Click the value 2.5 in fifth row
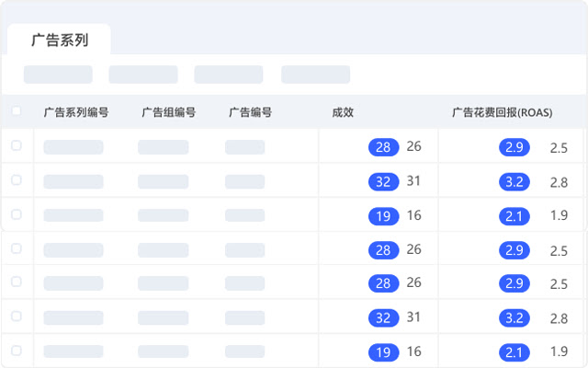The width and height of the screenshot is (588, 368). pos(559,284)
